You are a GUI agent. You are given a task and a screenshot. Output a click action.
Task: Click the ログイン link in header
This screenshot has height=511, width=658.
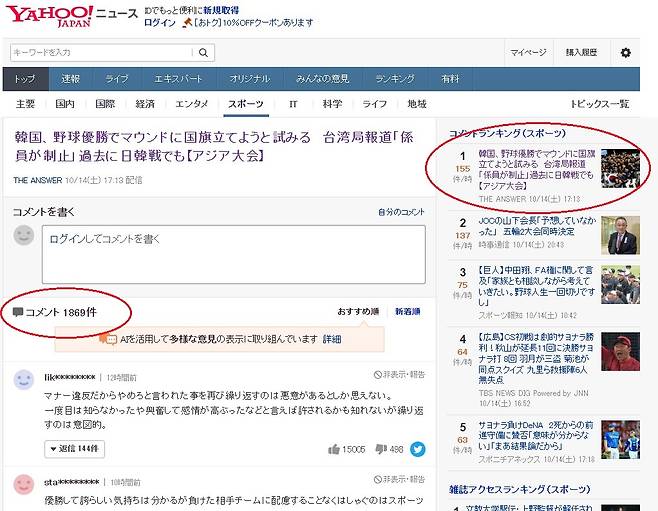[160, 23]
